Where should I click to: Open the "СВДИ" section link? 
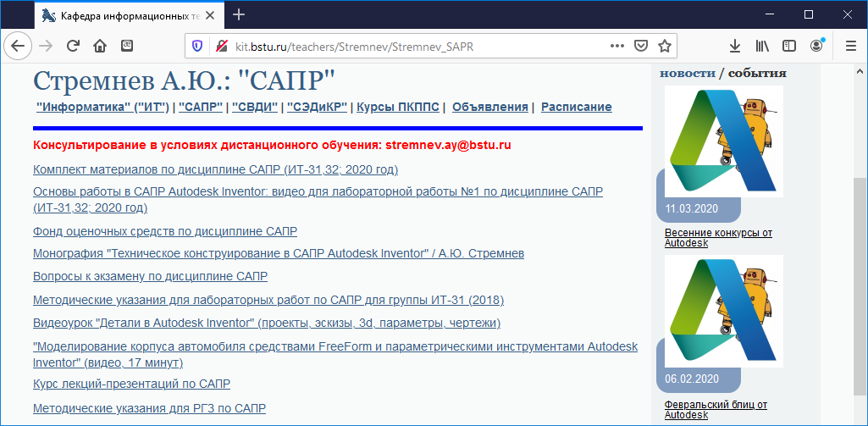click(255, 107)
